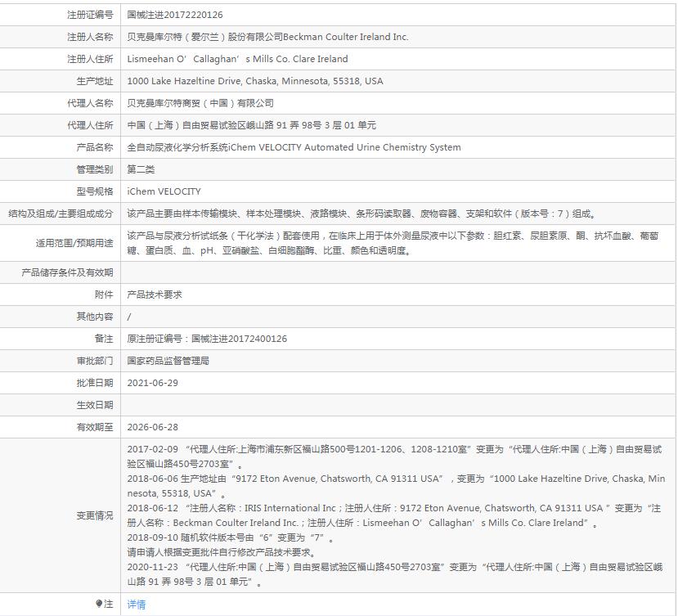Click the 代理人名称 label
Image resolution: width=678 pixels, height=616 pixels.
point(90,103)
